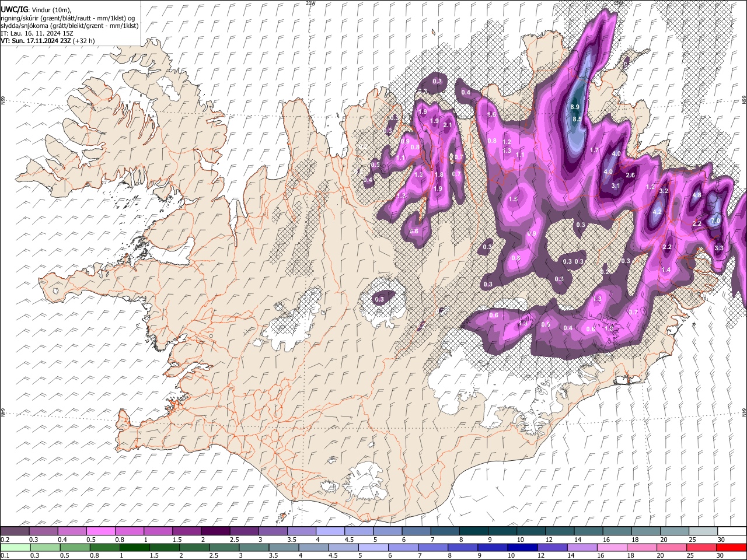
Task: Select the top legend swatch labeled 9
Action: tap(501, 531)
